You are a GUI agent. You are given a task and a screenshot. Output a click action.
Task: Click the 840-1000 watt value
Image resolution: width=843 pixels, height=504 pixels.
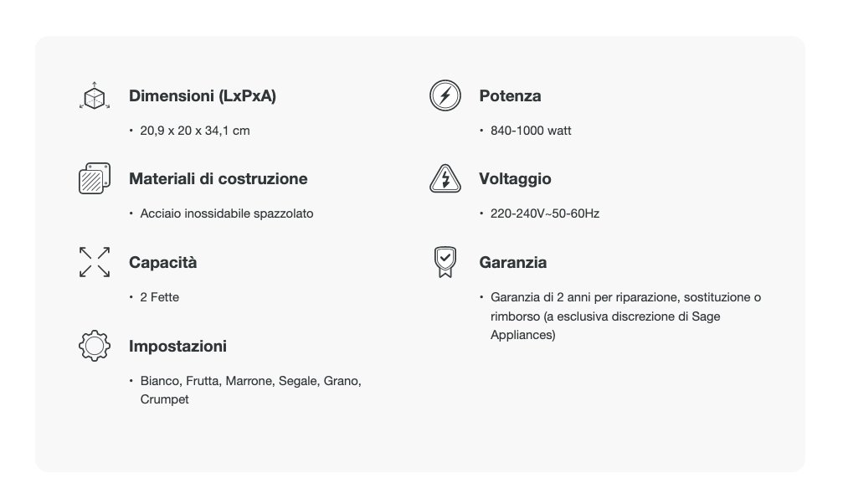coord(531,131)
